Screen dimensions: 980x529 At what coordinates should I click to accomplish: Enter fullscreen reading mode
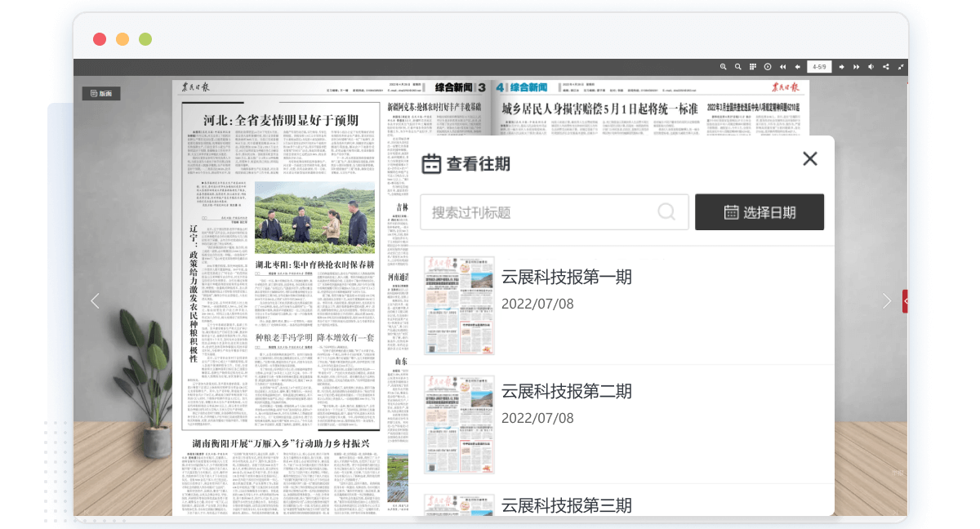point(901,66)
